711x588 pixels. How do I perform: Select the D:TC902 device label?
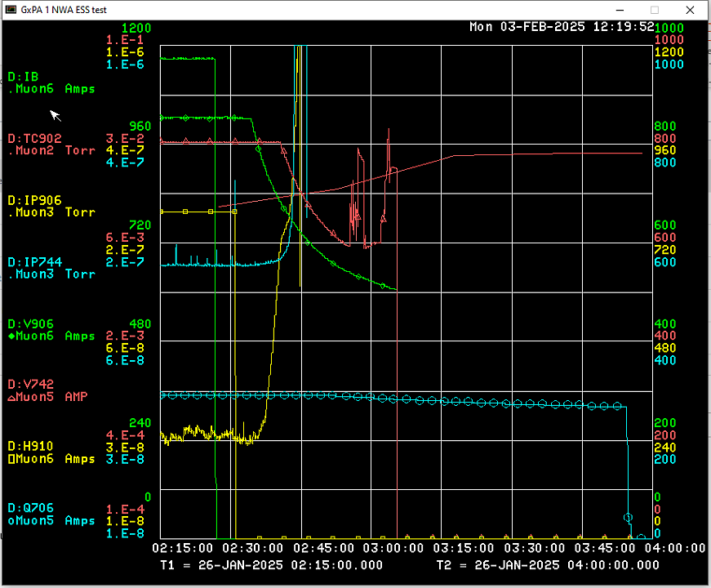pos(34,138)
